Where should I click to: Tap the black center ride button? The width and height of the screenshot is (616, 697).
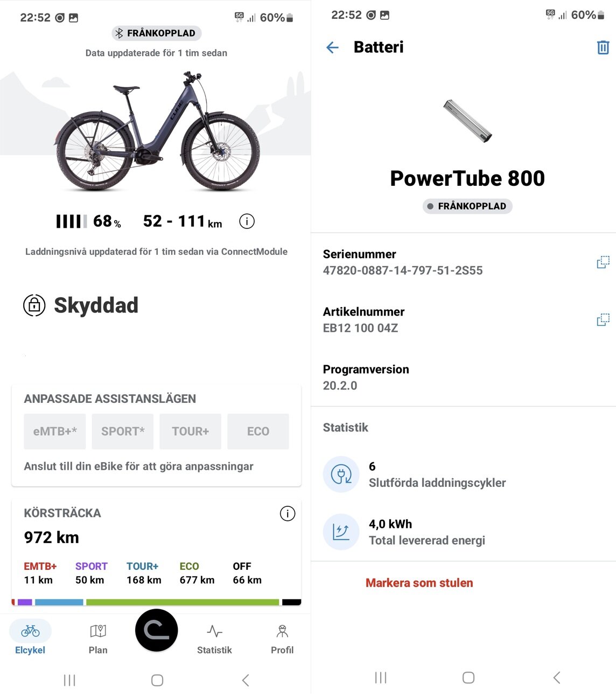157,630
